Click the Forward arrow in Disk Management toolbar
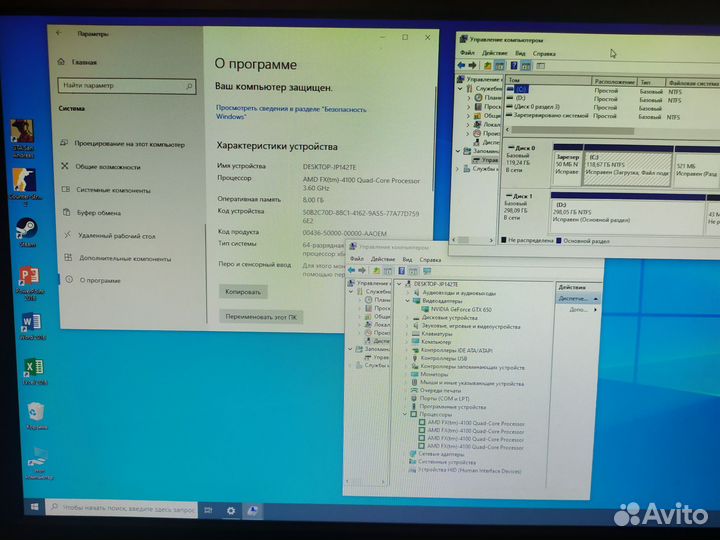Image resolution: width=720 pixels, height=540 pixels. [472, 66]
